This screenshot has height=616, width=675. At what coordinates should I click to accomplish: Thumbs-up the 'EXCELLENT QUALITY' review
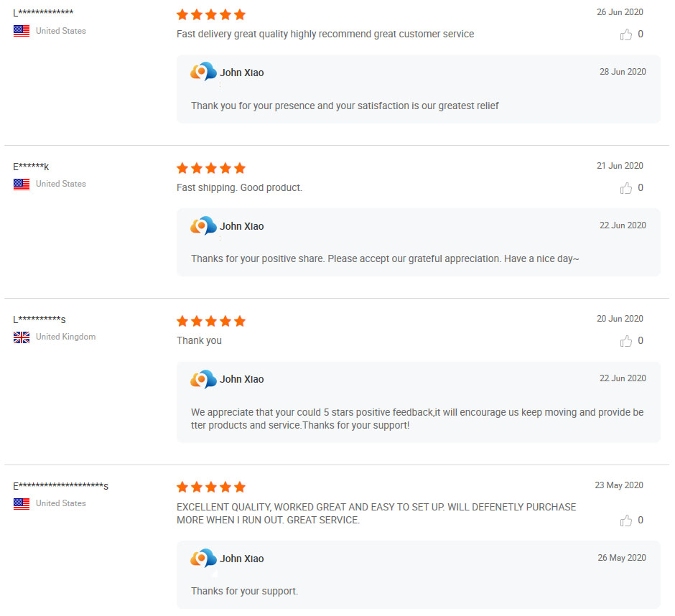(626, 521)
